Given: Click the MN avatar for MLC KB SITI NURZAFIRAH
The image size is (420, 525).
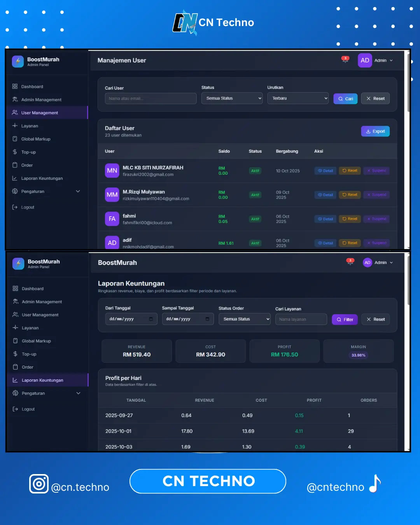Looking at the screenshot, I should pyautogui.click(x=112, y=171).
